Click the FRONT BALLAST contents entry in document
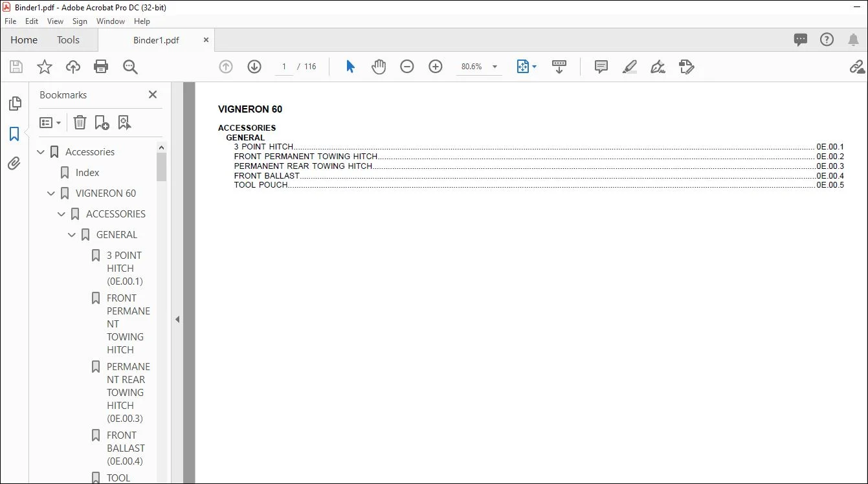The height and width of the screenshot is (484, 868). coord(539,176)
